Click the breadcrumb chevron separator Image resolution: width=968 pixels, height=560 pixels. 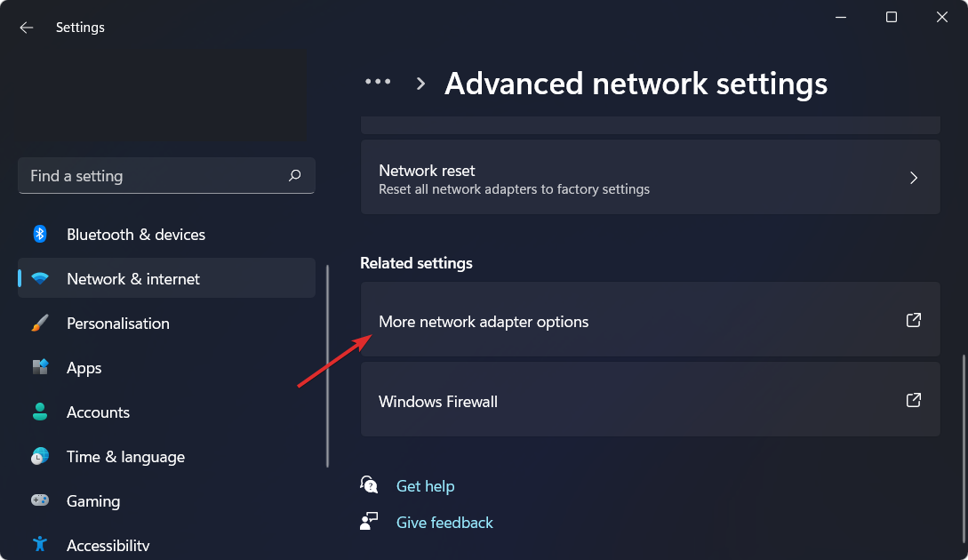421,84
